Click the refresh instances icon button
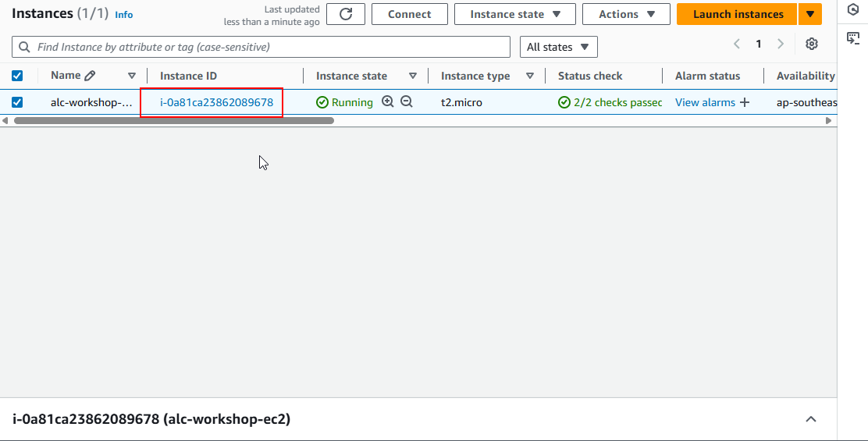 pos(346,14)
